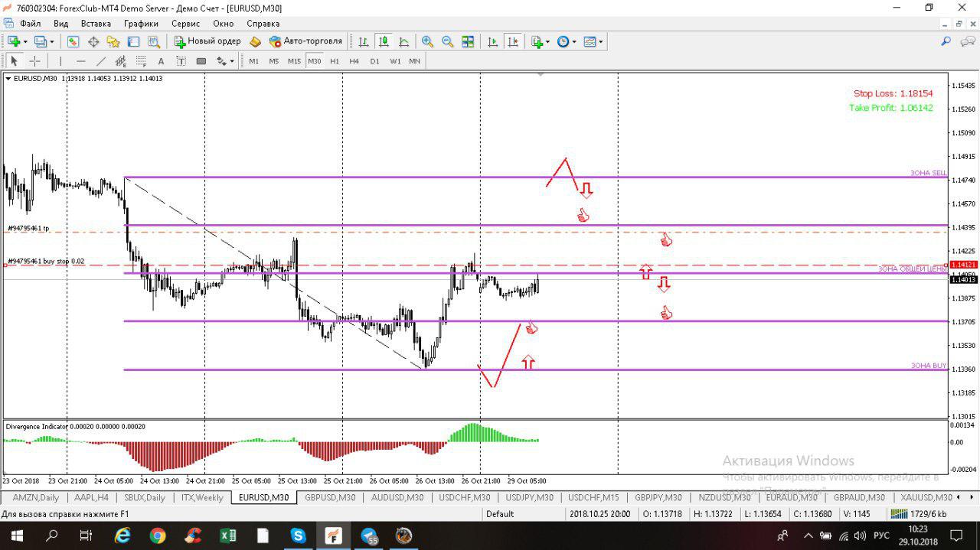Select the crosshair tool
The width and height of the screenshot is (980, 550).
click(x=34, y=61)
